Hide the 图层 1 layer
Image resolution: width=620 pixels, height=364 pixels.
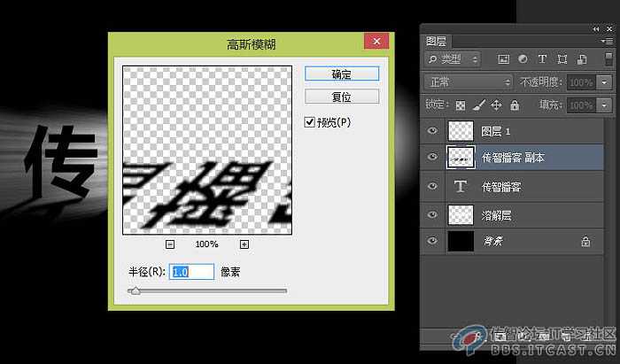[432, 130]
